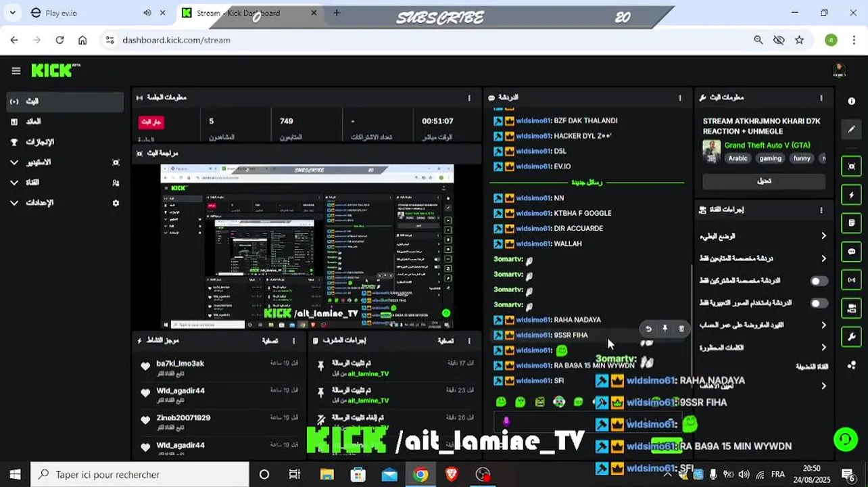Open the green headset support chat button
Screen dimensions: 868x487
(x=845, y=440)
